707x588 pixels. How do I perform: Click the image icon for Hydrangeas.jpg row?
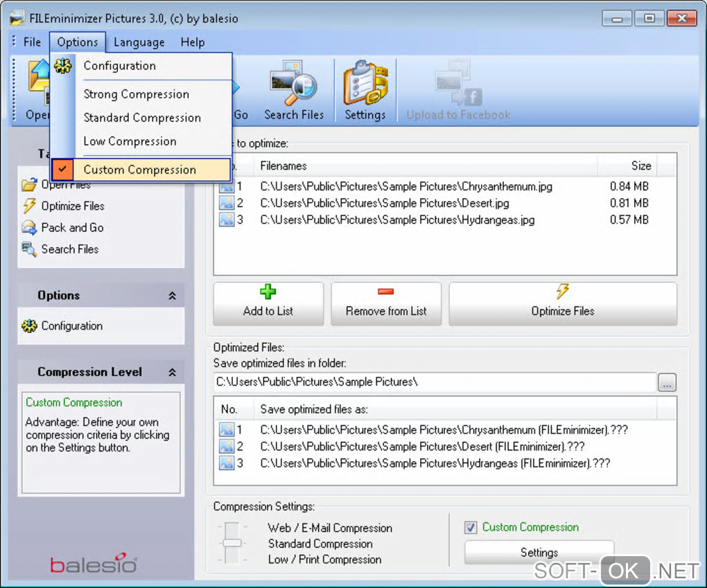click(227, 220)
